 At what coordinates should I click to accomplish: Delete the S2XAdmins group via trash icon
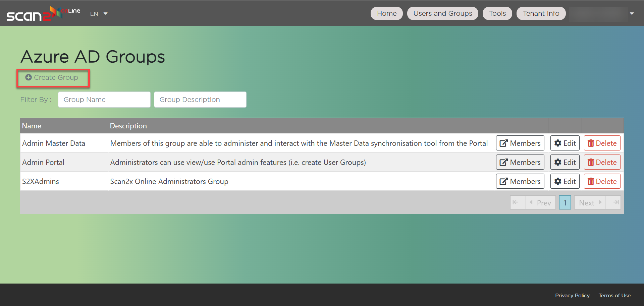click(591, 181)
